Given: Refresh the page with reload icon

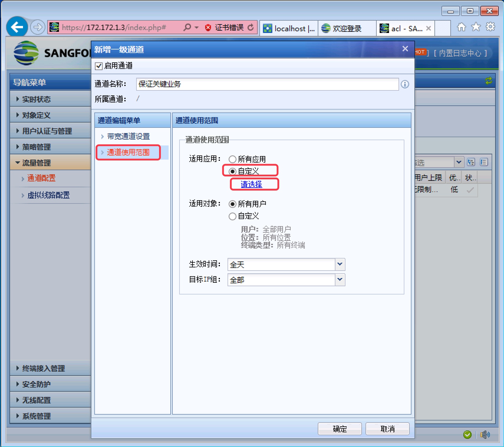Looking at the screenshot, I should coord(251,27).
